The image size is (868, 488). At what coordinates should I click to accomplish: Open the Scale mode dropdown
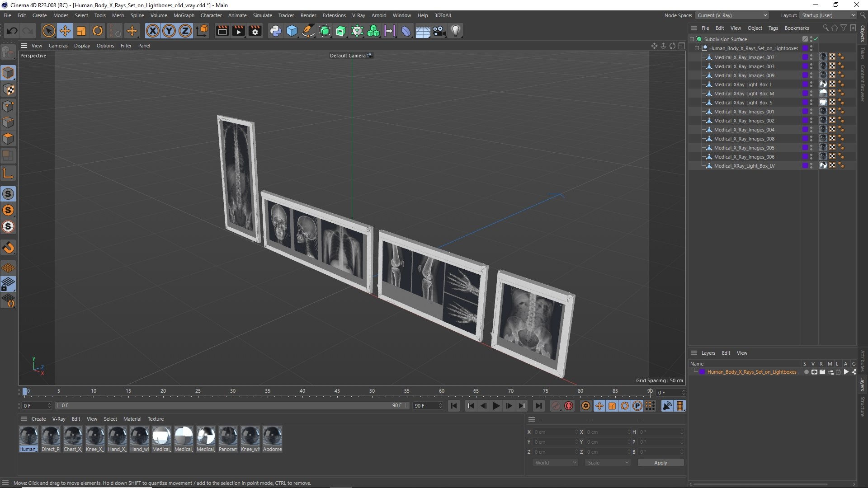607,463
